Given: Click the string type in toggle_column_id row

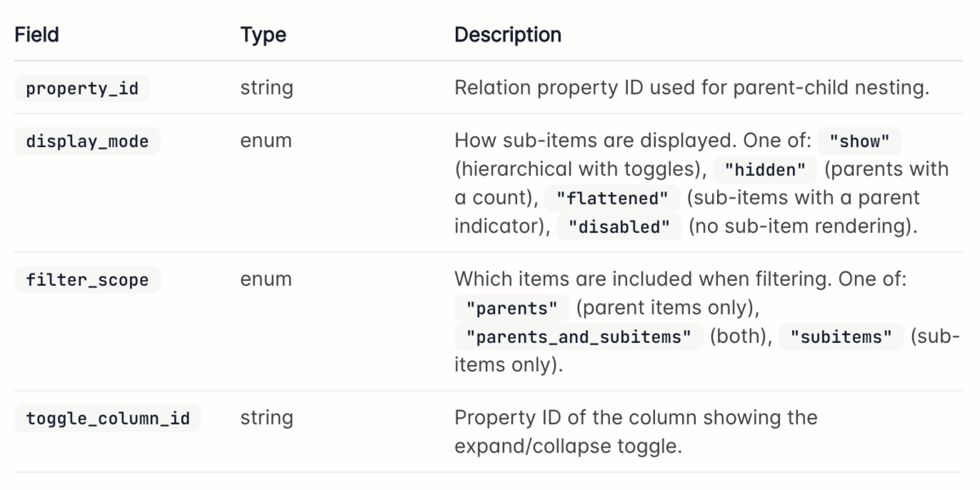Looking at the screenshot, I should click(266, 419).
